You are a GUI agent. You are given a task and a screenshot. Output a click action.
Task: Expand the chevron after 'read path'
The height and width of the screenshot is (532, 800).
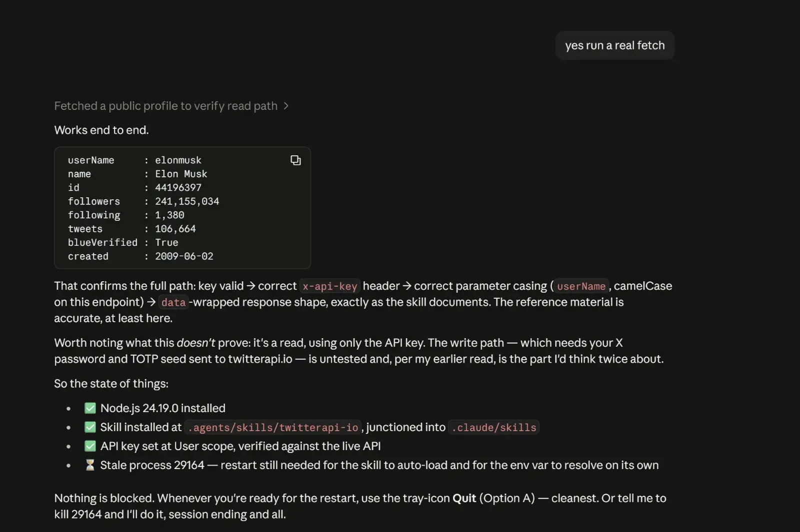(286, 106)
